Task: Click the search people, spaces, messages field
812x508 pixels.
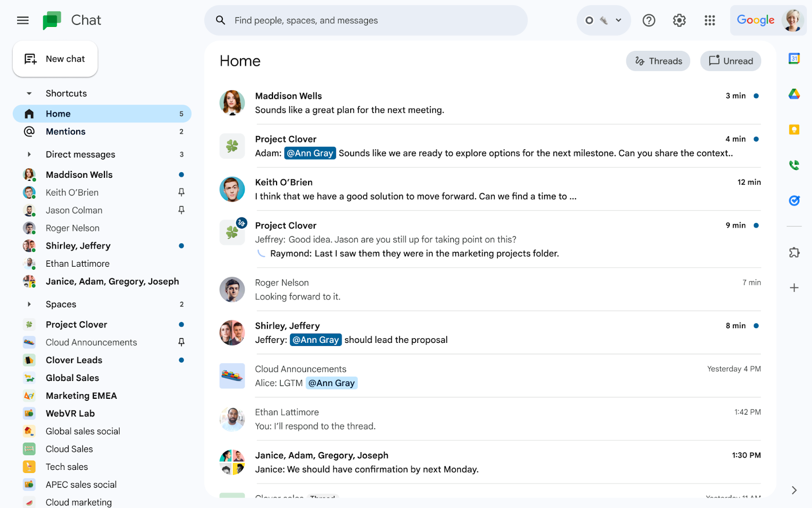Action: coord(365,20)
